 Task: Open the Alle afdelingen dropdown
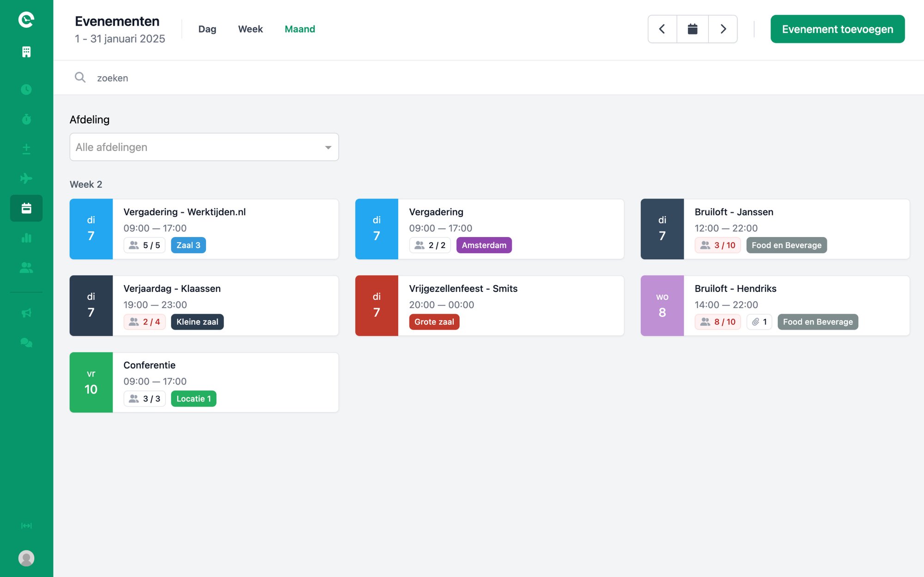(204, 147)
